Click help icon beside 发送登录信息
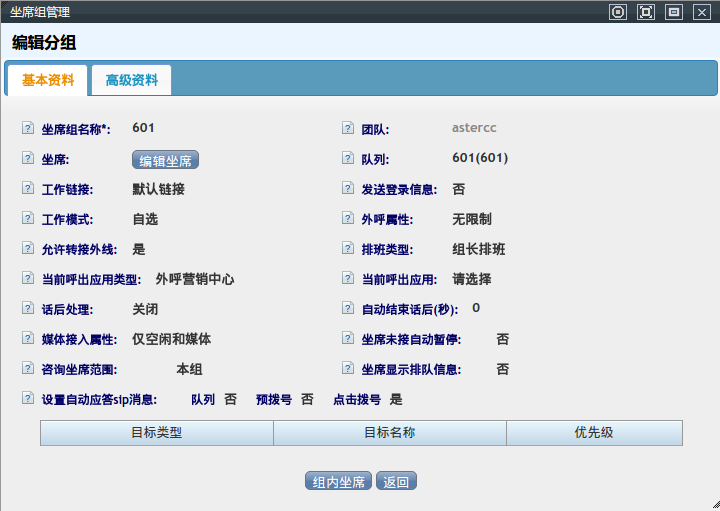Viewport: 720px width, 511px height. (x=348, y=189)
